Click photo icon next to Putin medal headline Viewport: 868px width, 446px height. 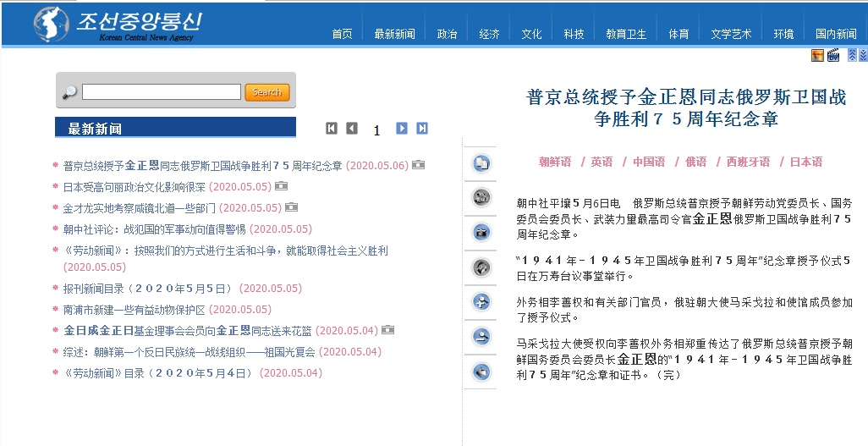(x=418, y=164)
